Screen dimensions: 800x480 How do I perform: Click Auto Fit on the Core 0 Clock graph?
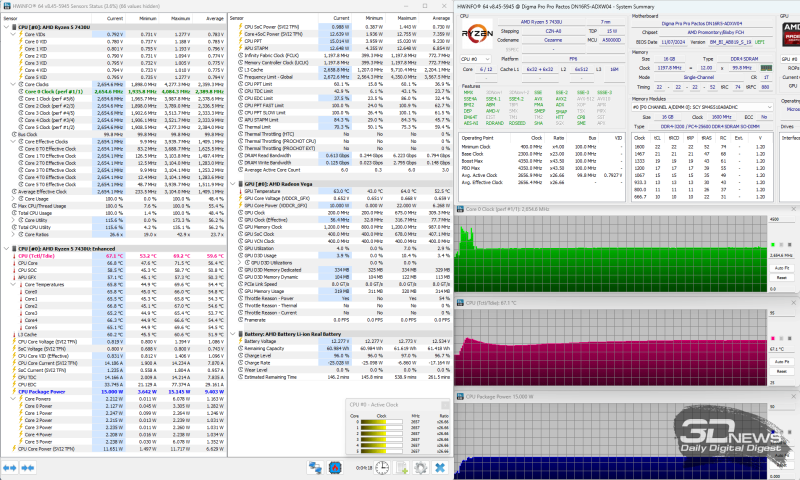[782, 268]
